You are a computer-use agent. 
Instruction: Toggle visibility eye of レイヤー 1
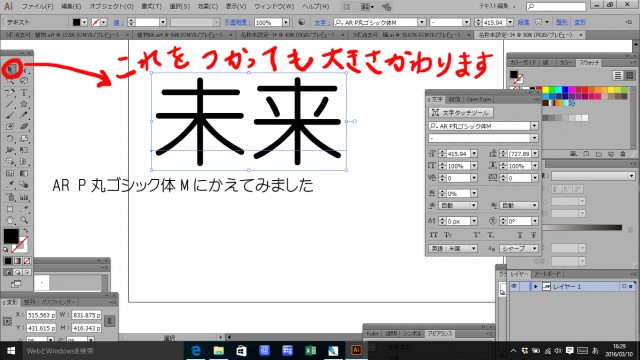[514, 287]
